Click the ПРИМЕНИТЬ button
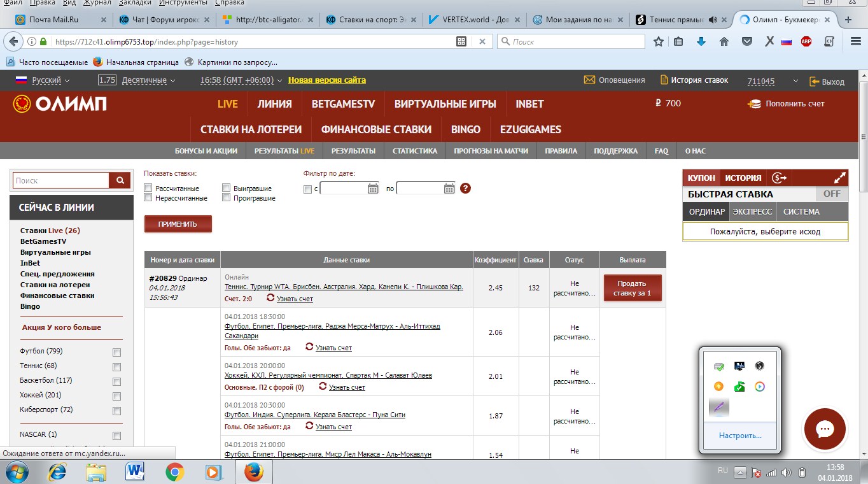The width and height of the screenshot is (868, 484). (177, 224)
